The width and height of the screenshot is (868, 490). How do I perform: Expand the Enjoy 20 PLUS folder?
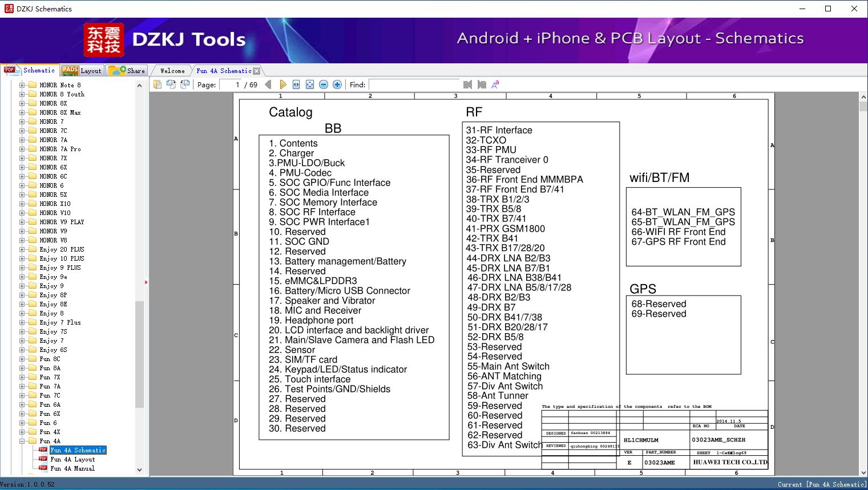pos(22,249)
